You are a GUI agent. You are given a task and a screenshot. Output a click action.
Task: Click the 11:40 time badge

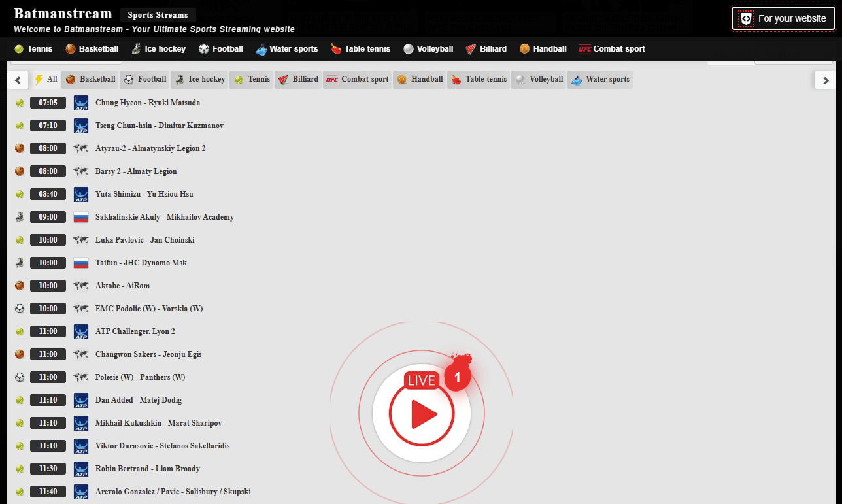coord(48,492)
